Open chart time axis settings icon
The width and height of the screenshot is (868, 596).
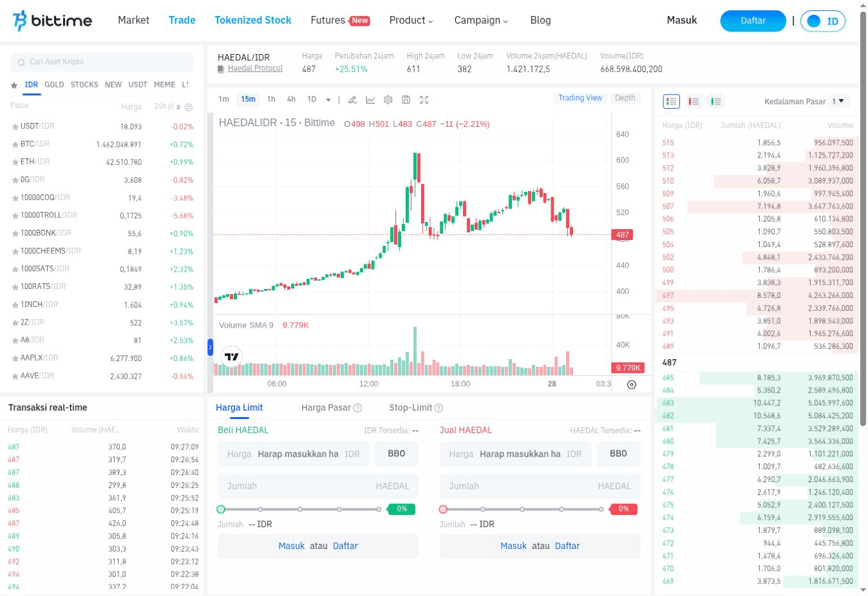click(632, 384)
